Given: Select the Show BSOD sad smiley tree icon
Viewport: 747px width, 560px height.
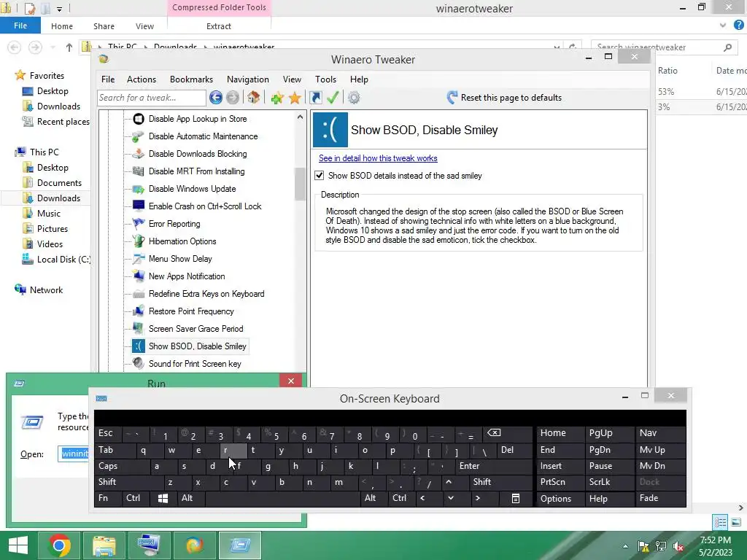Looking at the screenshot, I should (139, 346).
